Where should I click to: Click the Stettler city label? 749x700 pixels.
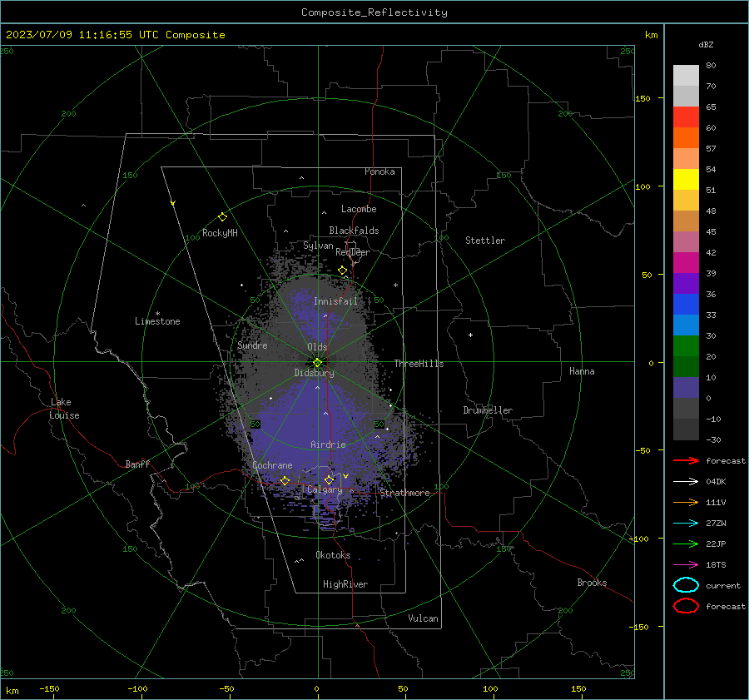pyautogui.click(x=485, y=241)
